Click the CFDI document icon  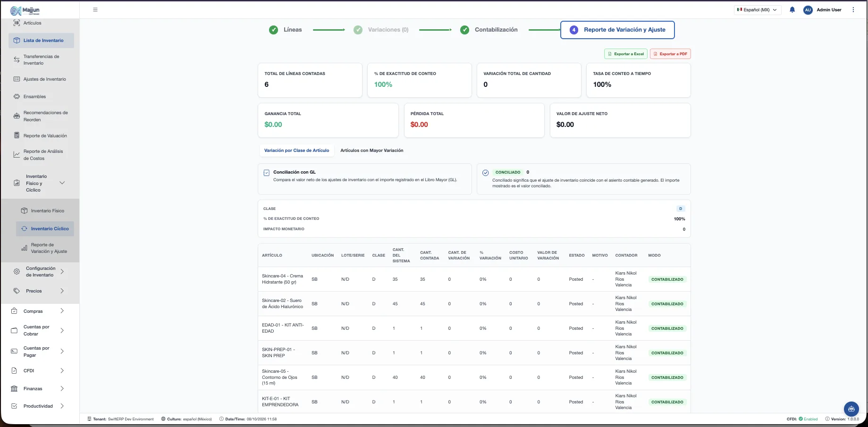[14, 370]
